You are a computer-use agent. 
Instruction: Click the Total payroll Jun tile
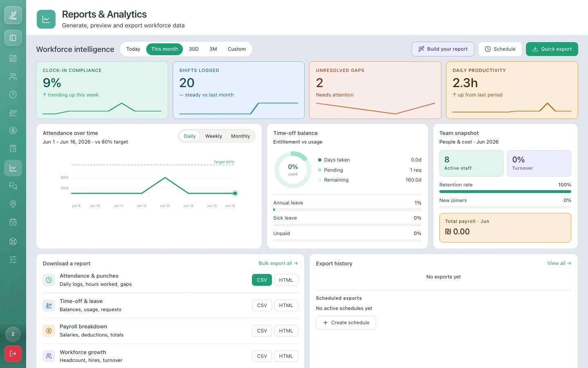pos(505,228)
